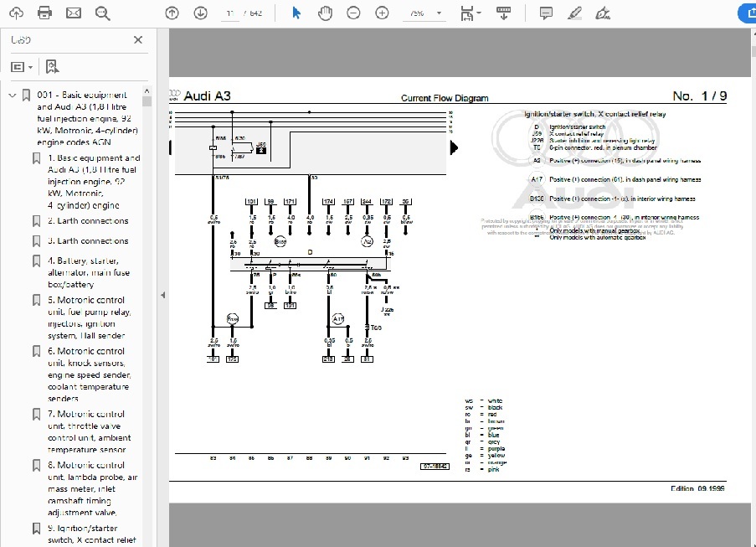Open bookmark 1. Basic equipment and Audi A3
Viewport: 756px width, 547px height.
(x=94, y=182)
